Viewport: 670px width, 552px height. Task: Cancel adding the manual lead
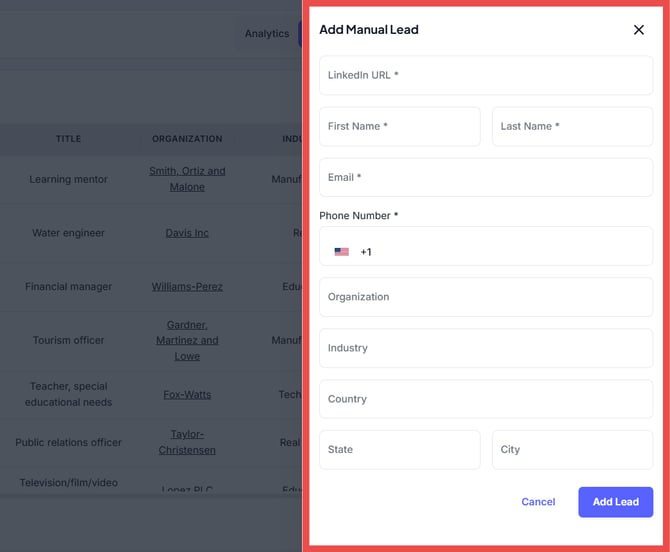point(538,502)
